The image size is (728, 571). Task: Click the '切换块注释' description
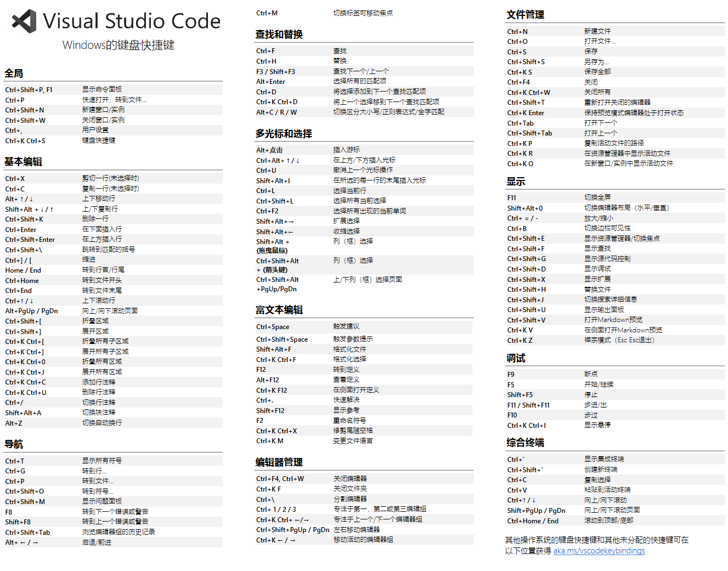(x=99, y=412)
